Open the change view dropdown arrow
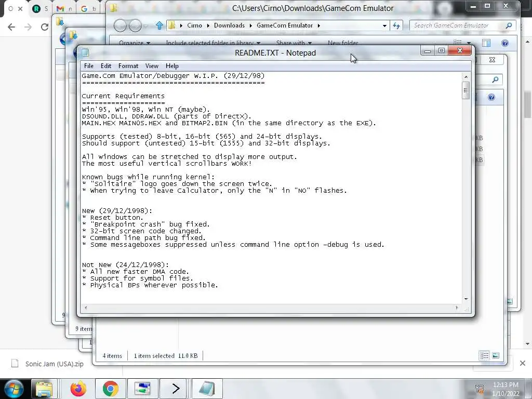 pyautogui.click(x=469, y=43)
